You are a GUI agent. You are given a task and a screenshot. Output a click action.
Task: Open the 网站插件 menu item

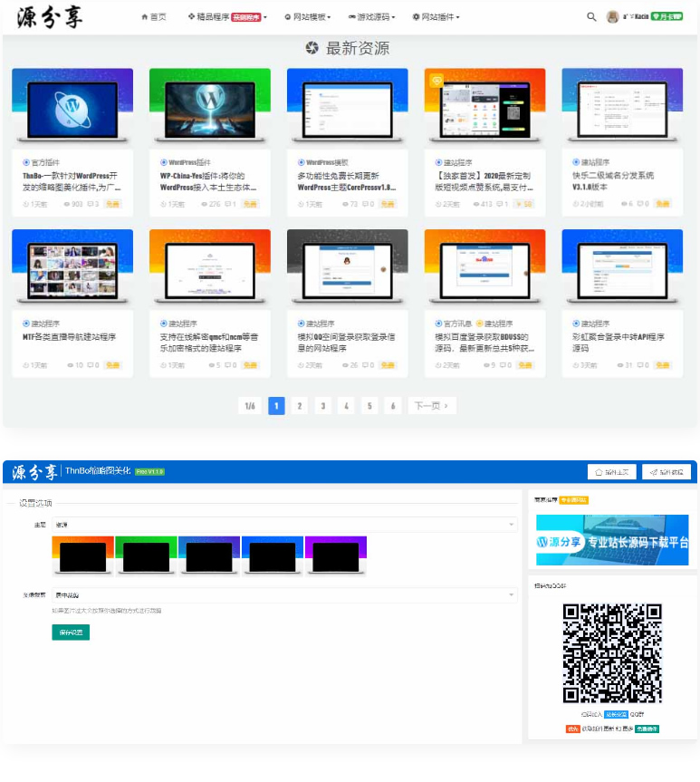[436, 17]
